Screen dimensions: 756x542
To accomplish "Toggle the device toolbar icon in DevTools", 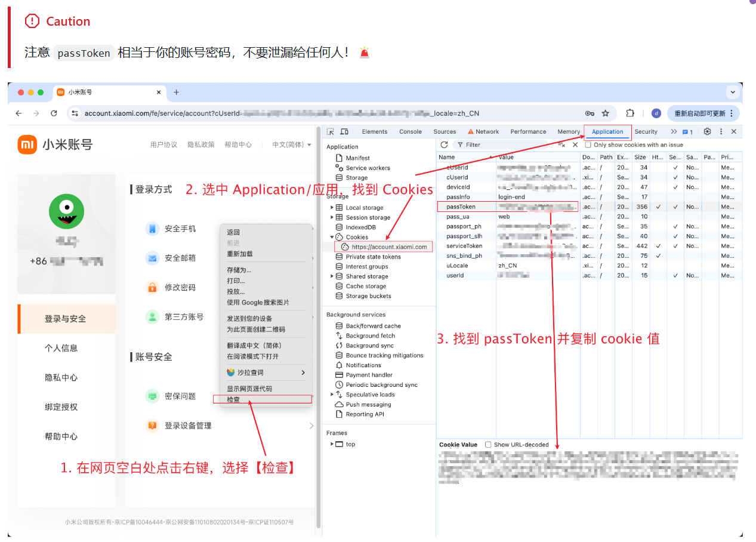I will pyautogui.click(x=344, y=132).
